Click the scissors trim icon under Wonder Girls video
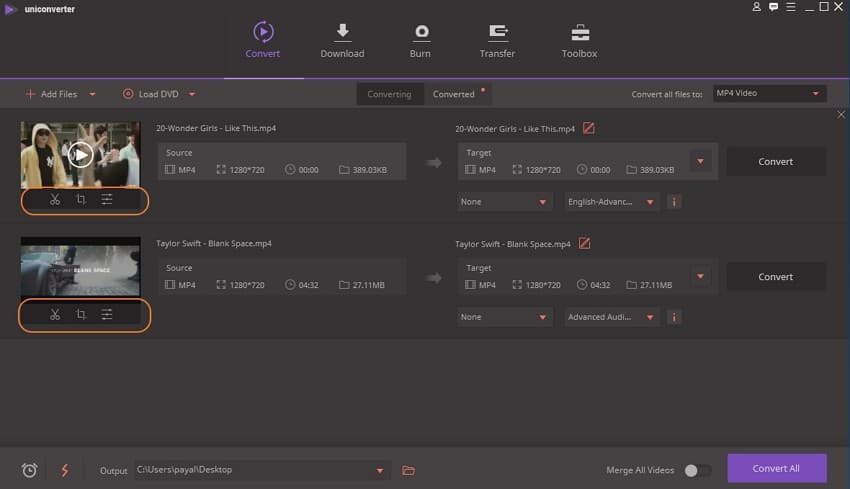This screenshot has width=850, height=489. [x=55, y=199]
